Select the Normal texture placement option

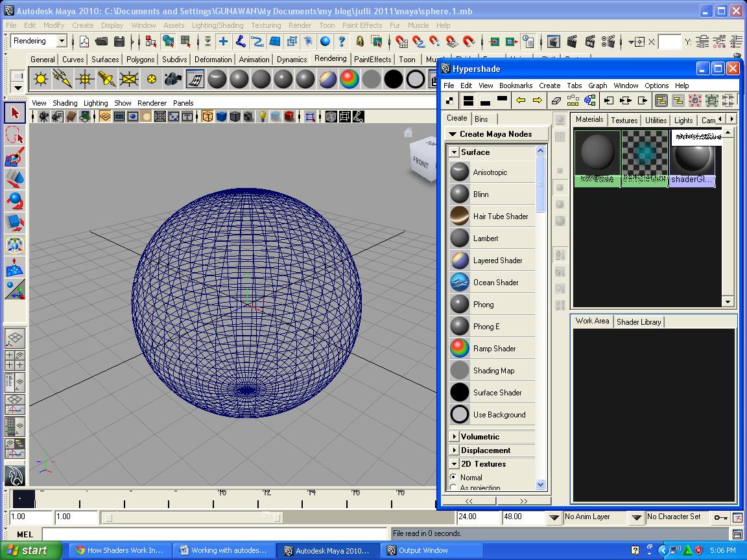[x=453, y=476]
